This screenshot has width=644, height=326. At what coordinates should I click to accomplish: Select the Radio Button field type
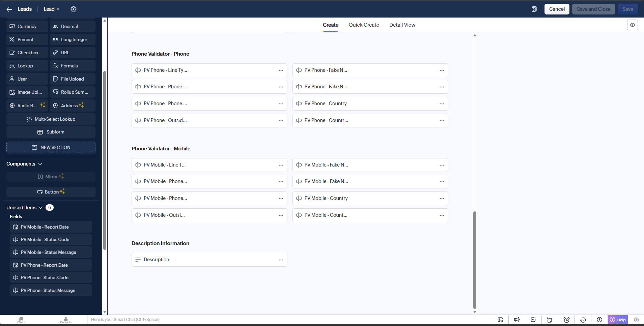pyautogui.click(x=27, y=106)
